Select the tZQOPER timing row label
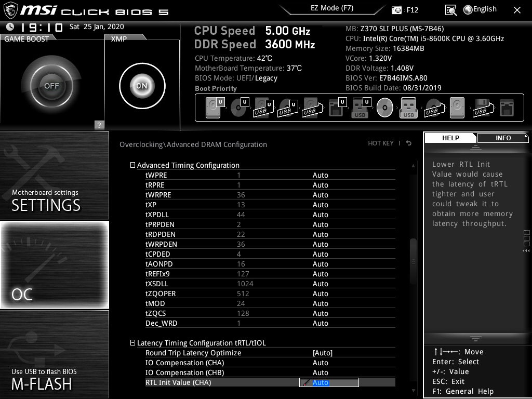Image resolution: width=532 pixels, height=399 pixels. pos(161,294)
